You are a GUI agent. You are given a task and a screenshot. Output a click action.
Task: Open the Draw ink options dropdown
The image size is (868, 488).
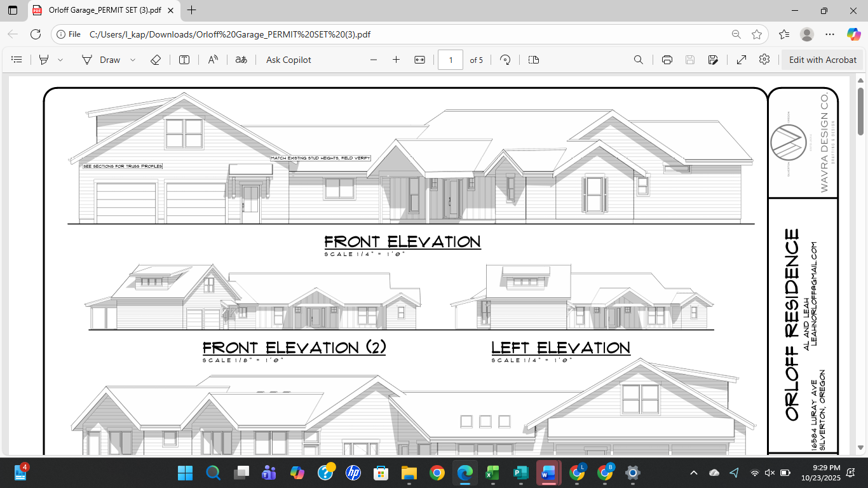(133, 60)
